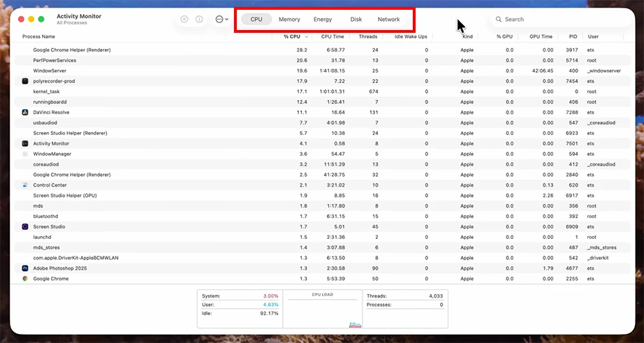This screenshot has height=343, width=644.
Task: Select the coreaudiod process row
Action: pos(323,164)
